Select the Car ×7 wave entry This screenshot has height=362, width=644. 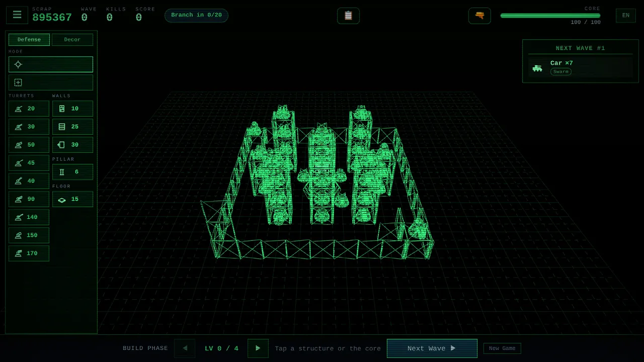pyautogui.click(x=581, y=67)
